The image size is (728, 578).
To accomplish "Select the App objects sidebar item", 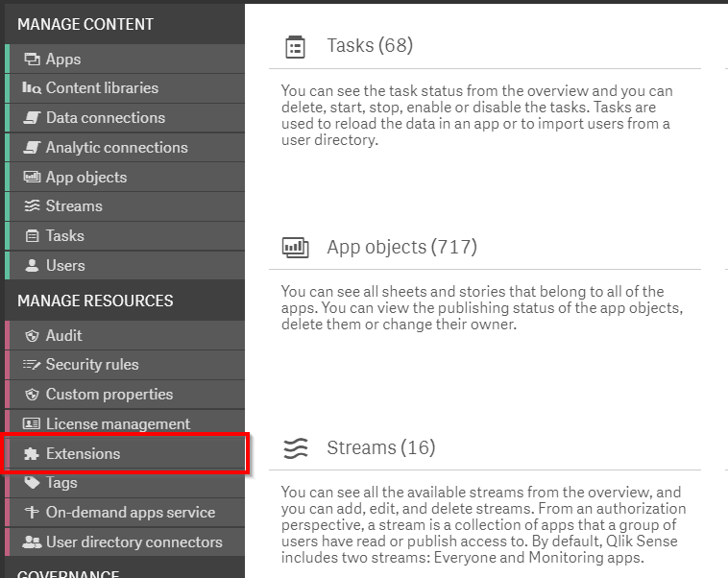I will click(86, 178).
